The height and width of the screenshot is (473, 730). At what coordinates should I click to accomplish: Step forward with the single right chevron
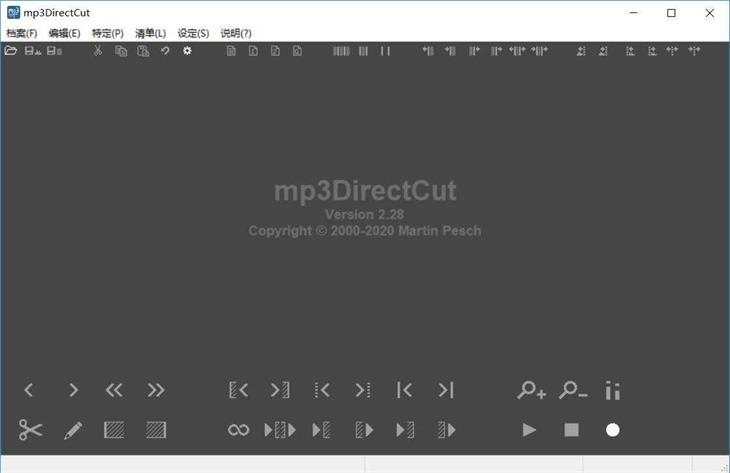pos(73,390)
